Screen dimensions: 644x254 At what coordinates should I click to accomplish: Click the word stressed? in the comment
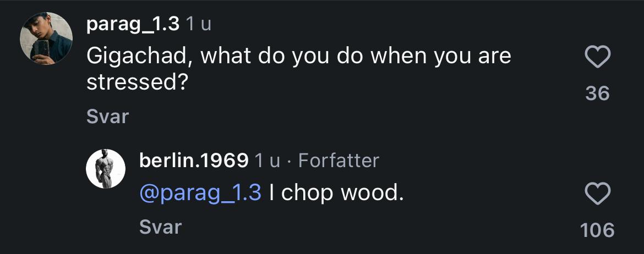pos(135,83)
